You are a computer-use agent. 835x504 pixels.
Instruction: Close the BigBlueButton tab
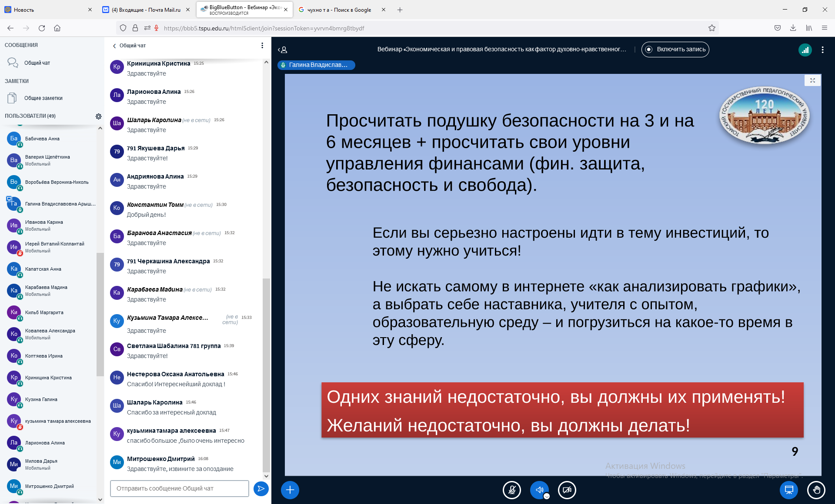tap(286, 10)
